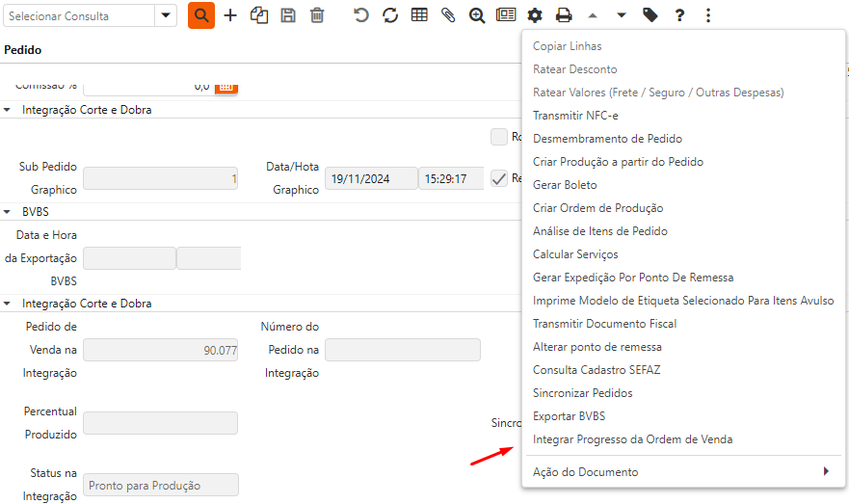Open the Selecionar Consulta dropdown arrow
Viewport: 849px width, 504px height.
pos(166,15)
